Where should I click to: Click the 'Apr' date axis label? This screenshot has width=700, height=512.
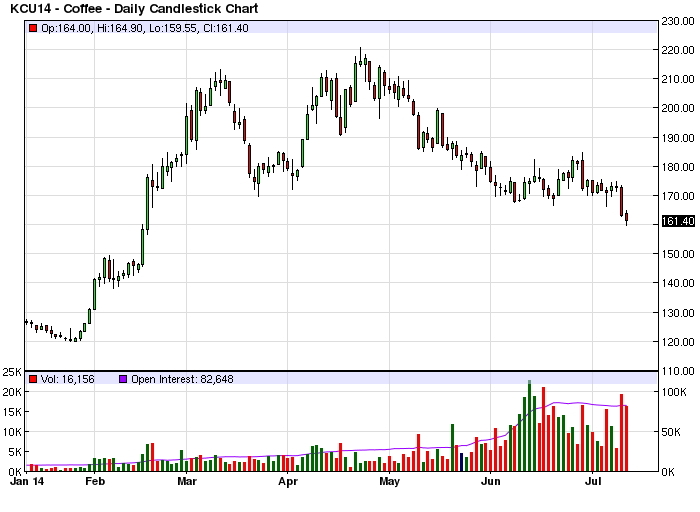(288, 481)
